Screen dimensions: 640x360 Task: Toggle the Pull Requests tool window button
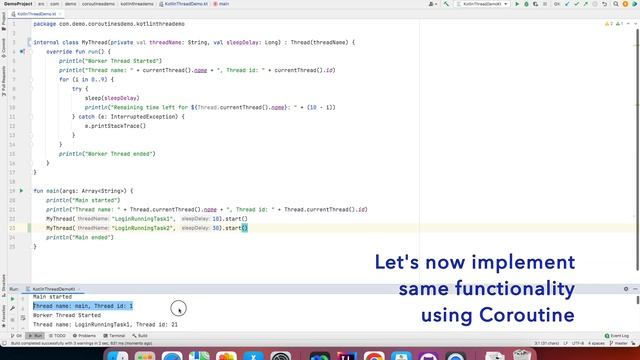[4, 81]
